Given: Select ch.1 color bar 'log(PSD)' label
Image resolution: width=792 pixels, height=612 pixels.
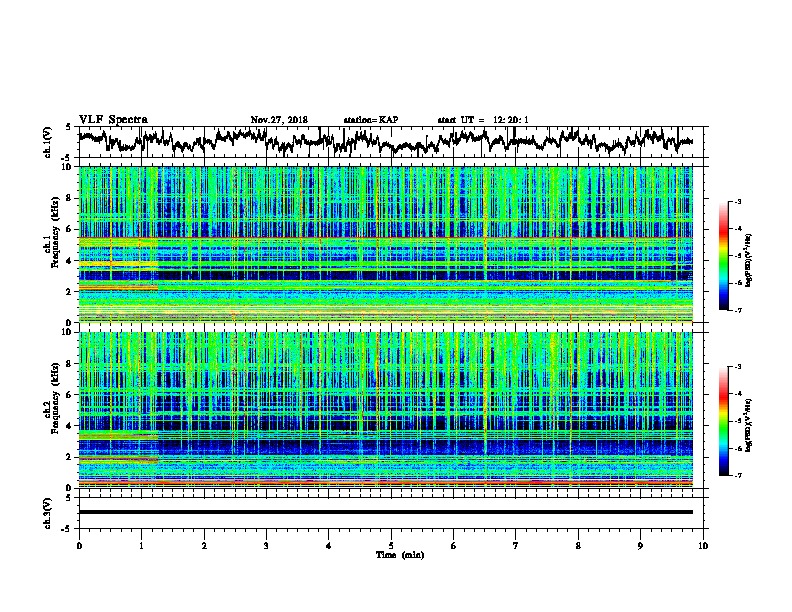Looking at the screenshot, I should (749, 260).
